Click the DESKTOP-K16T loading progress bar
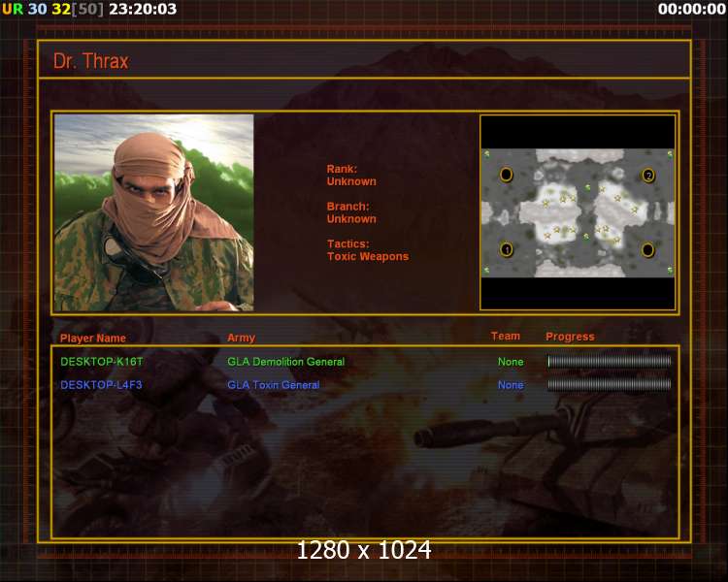This screenshot has height=582, width=728. click(x=610, y=361)
